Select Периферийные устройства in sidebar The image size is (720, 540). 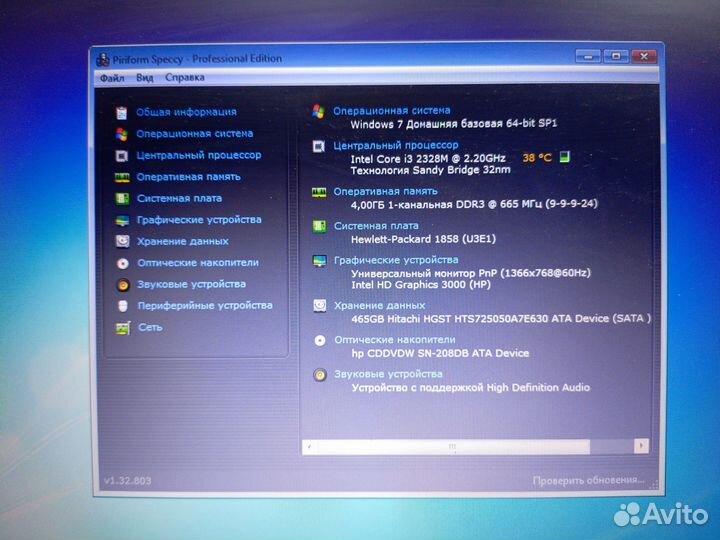(x=205, y=306)
